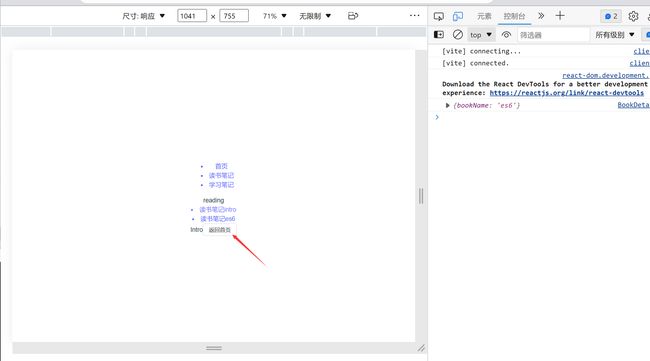Viewport: 650px width, 361px height.
Task: Click the console prompt chevron
Action: (x=437, y=117)
